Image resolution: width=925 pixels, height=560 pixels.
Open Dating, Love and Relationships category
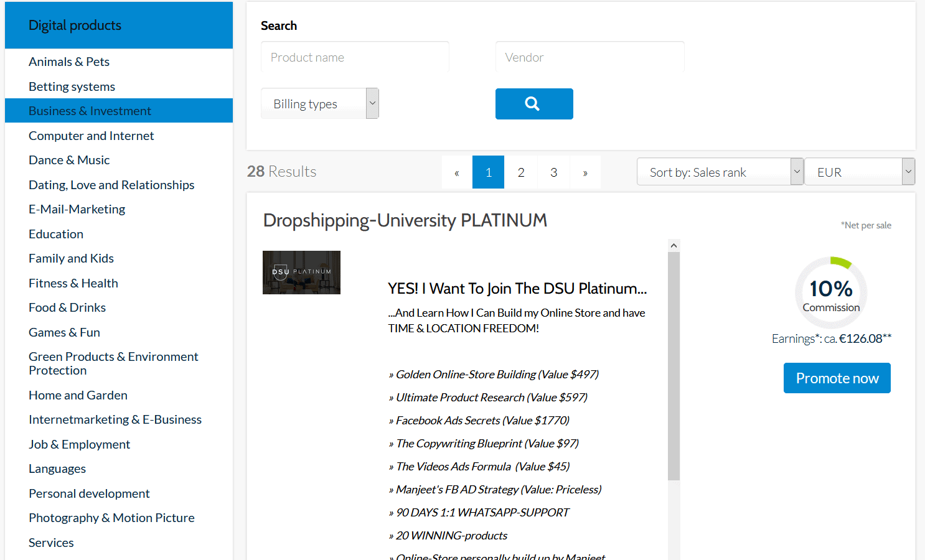click(111, 185)
